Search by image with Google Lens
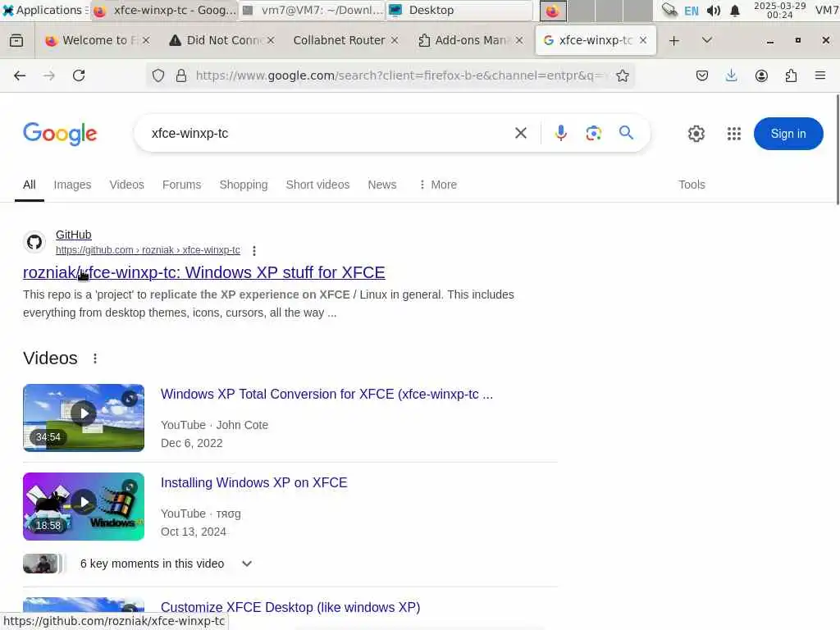Screen dimensions: 840x630 (x=594, y=133)
